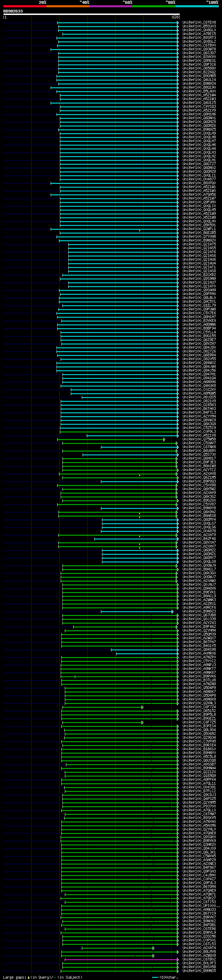Select hit UniRef100_Q6Z1M5
The height and width of the screenshot is (980, 222).
click(x=199, y=478)
